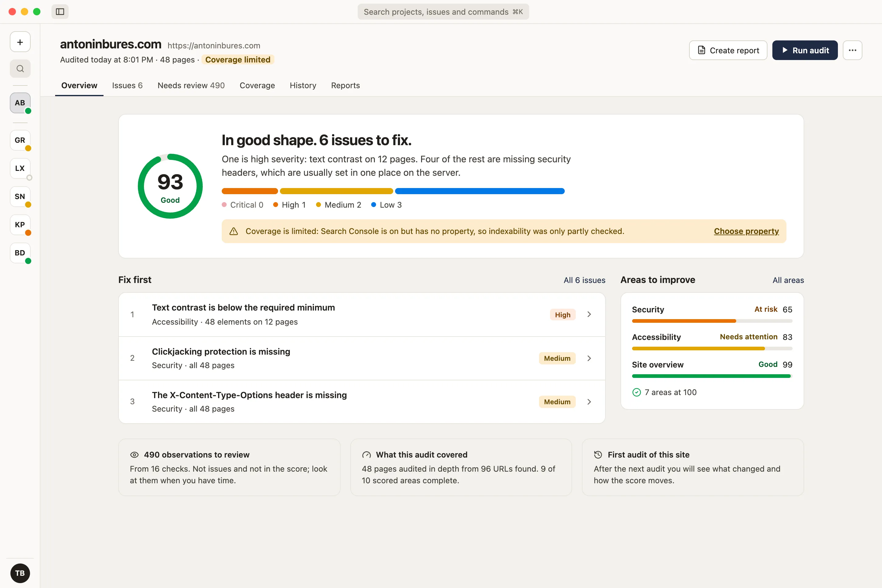
Task: Open the History tab
Action: click(303, 85)
